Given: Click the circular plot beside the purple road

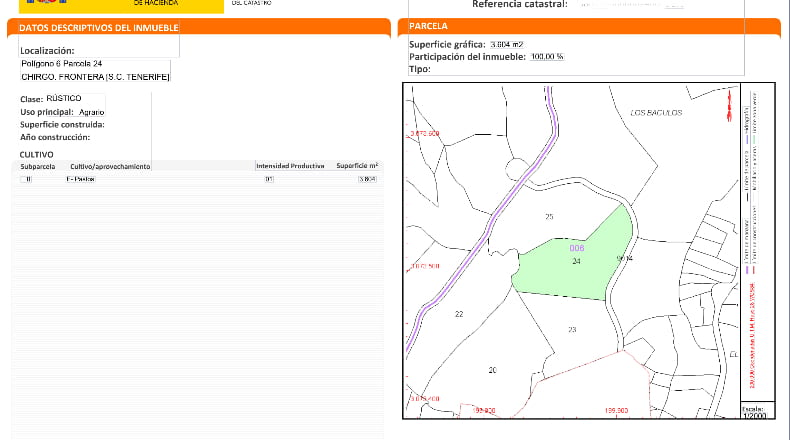Looking at the screenshot, I should (x=516, y=169).
